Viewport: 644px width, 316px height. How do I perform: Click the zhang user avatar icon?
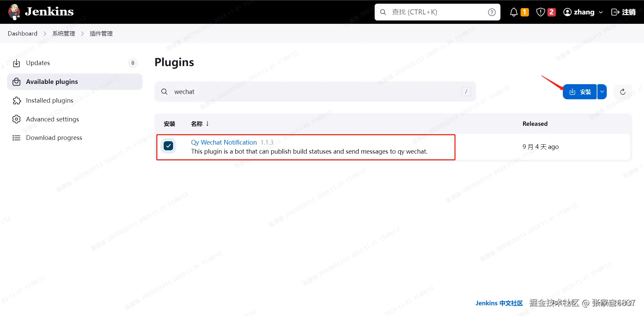[x=567, y=12]
